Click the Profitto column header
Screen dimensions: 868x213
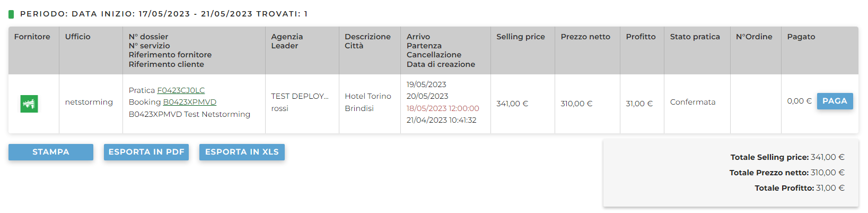coord(641,37)
